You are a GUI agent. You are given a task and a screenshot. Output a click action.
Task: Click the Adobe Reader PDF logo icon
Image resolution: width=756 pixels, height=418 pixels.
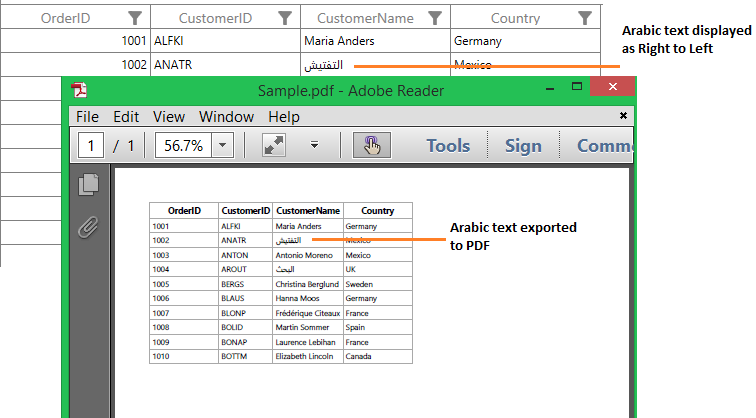79,90
